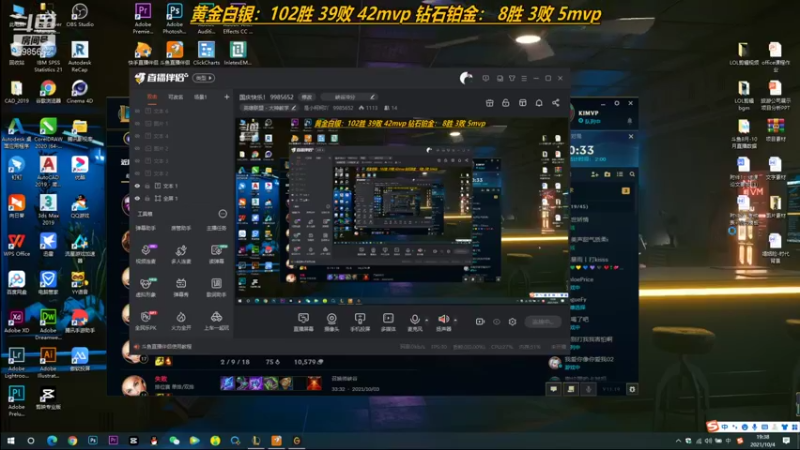
Task: Click the pencil edit icon beside the title
Action: click(x=372, y=97)
